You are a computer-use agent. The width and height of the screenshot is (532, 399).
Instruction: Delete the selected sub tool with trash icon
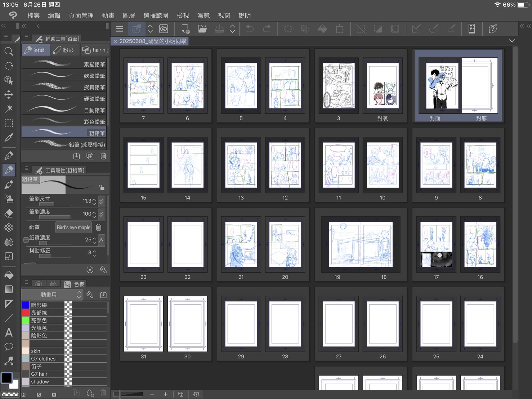[103, 156]
